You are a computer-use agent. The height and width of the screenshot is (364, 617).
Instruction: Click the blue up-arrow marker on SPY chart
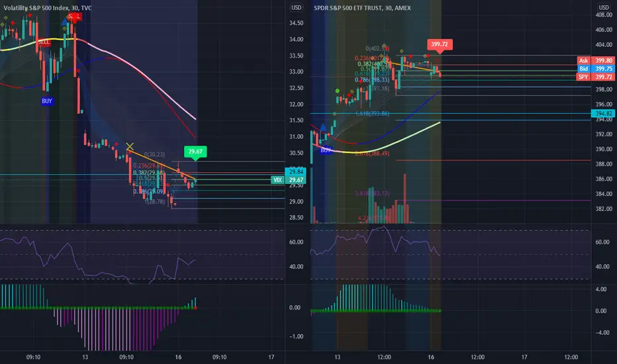[x=323, y=127]
